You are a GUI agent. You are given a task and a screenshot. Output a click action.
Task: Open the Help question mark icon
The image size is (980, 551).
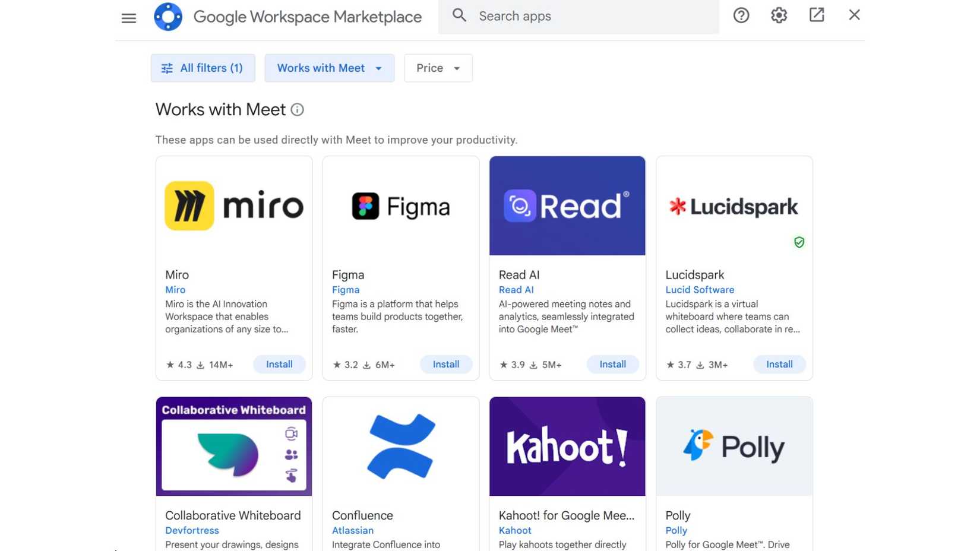[x=741, y=15]
